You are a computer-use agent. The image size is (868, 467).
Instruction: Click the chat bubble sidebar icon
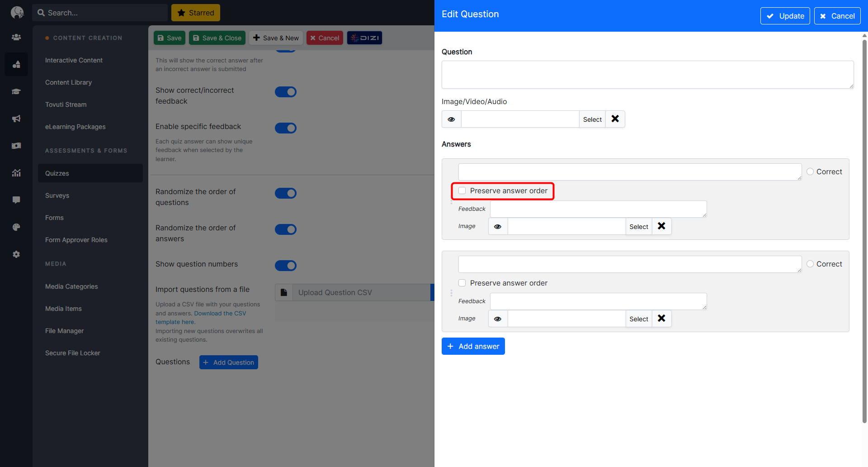click(16, 200)
